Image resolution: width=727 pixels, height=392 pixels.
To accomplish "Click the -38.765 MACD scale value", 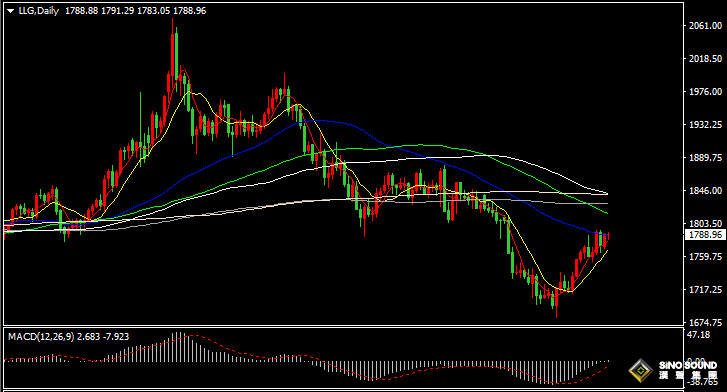I will click(702, 382).
